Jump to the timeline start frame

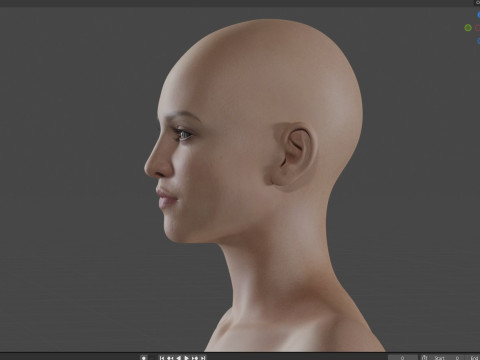162,358
